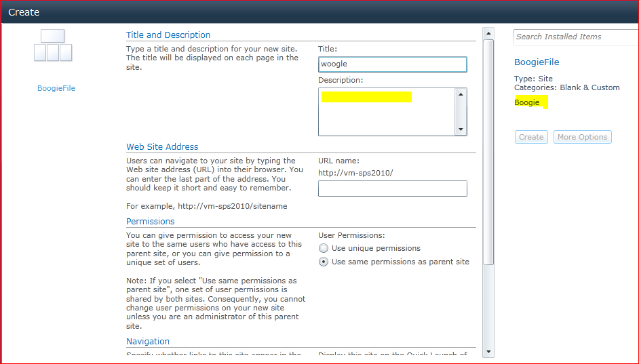This screenshot has height=364, width=639.
Task: Click the 'Web Site Address' section heading
Action: pos(162,147)
